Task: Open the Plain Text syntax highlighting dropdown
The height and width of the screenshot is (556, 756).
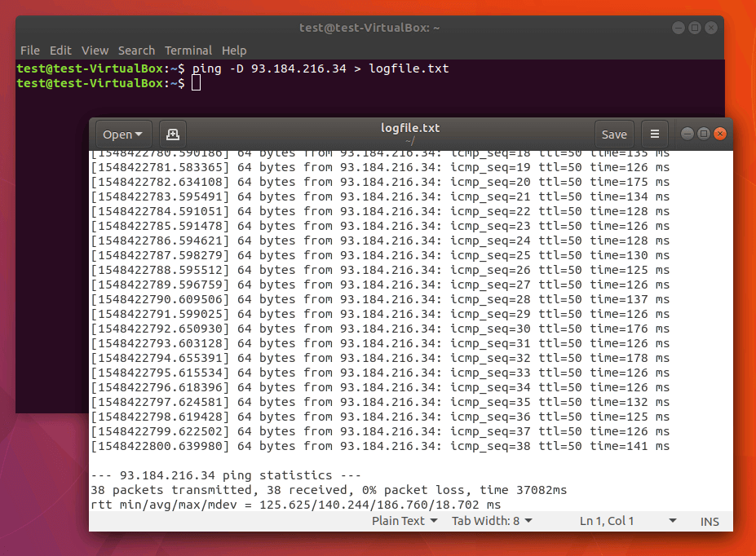Action: [x=404, y=521]
